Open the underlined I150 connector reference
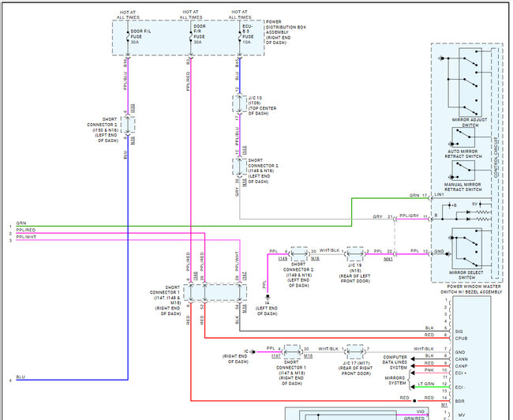Image resolution: width=513 pixels, height=420 pixels. pyautogui.click(x=133, y=107)
